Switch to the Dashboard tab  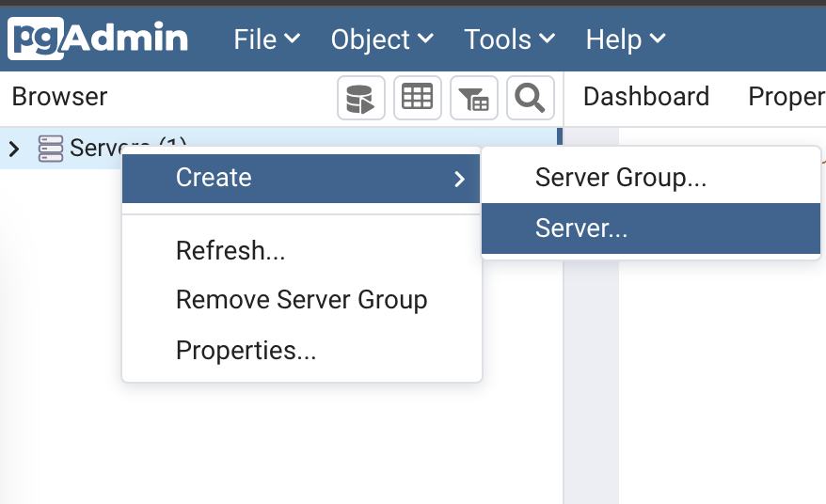(645, 97)
